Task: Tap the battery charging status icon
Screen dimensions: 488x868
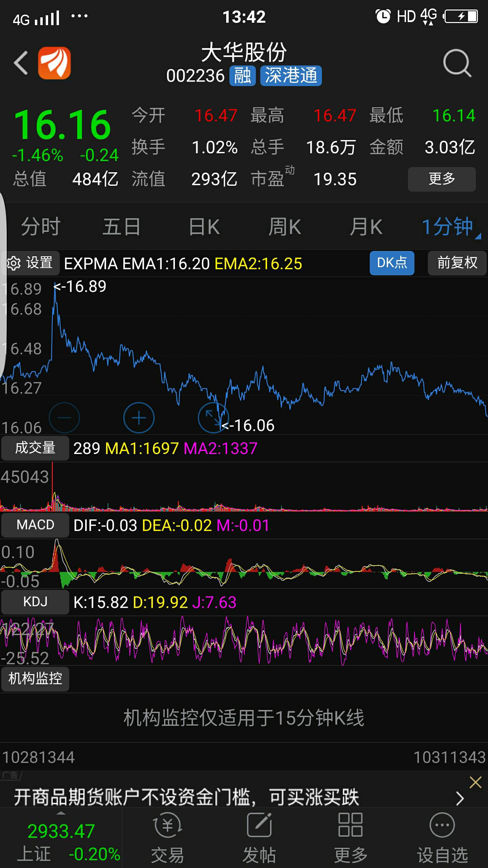Action: [461, 16]
